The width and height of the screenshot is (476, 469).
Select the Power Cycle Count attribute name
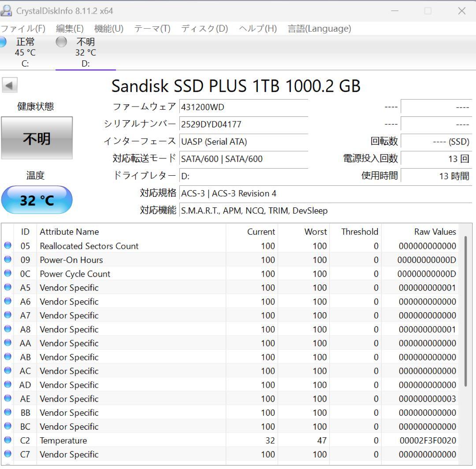point(75,274)
